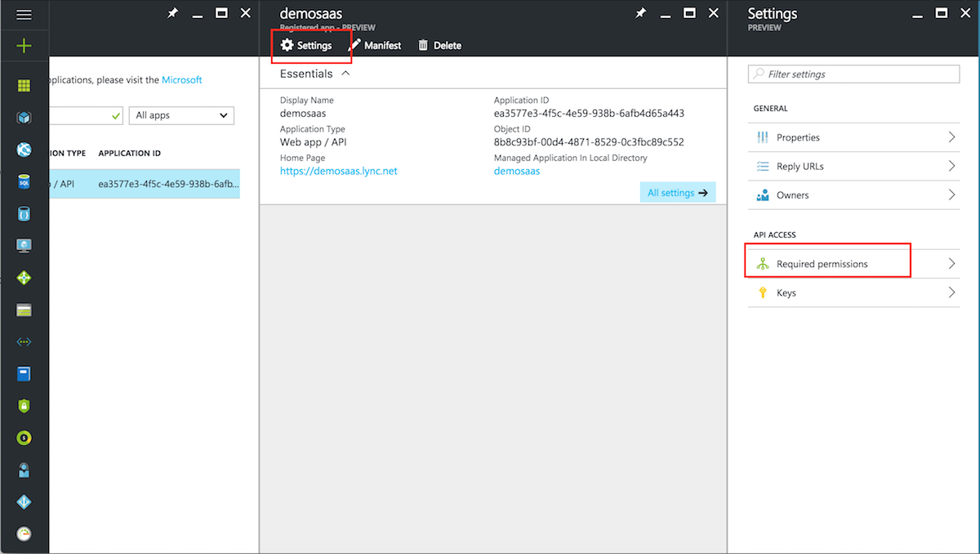Open the gauge Monitor sidebar icon

24,534
